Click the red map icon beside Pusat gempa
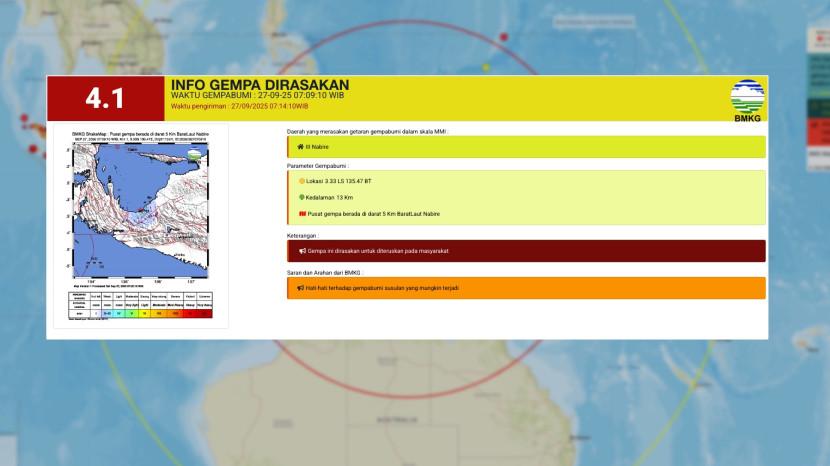This screenshot has width=830, height=466. coord(301,214)
